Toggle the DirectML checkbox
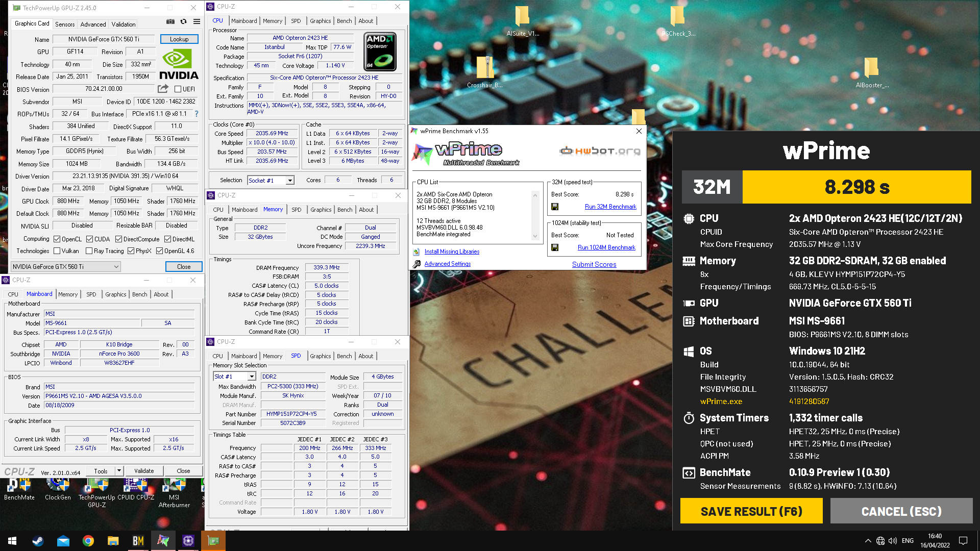The image size is (980, 551). 167,239
